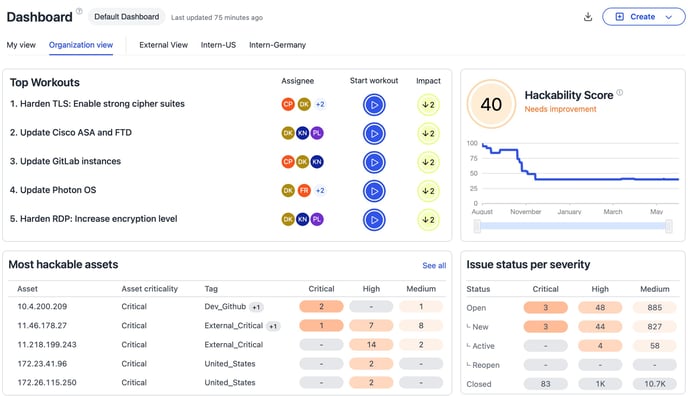The height and width of the screenshot is (396, 688).
Task: Click PL assignee avatar on Update Cisco row
Action: (317, 133)
